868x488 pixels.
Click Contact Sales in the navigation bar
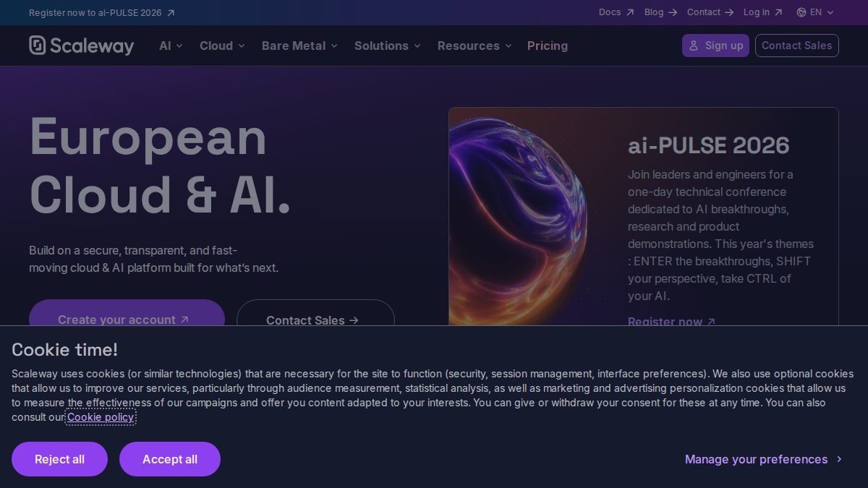[797, 46]
